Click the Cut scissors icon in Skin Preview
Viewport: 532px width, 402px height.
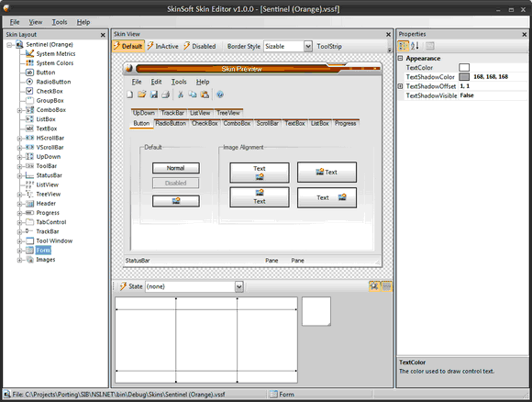[x=181, y=95]
